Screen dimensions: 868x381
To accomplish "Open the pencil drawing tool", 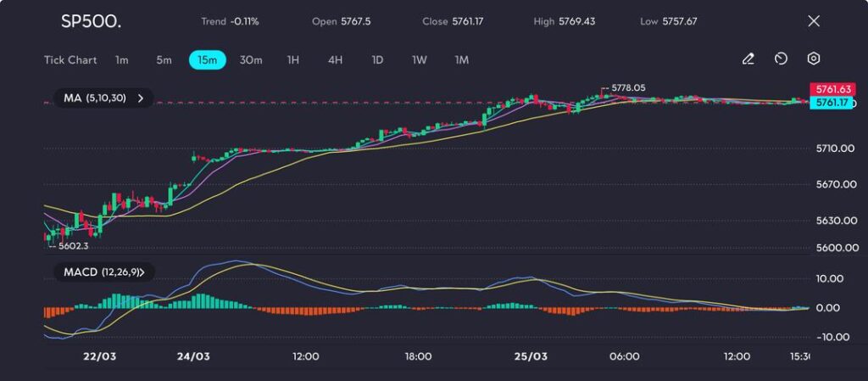I will pos(748,59).
